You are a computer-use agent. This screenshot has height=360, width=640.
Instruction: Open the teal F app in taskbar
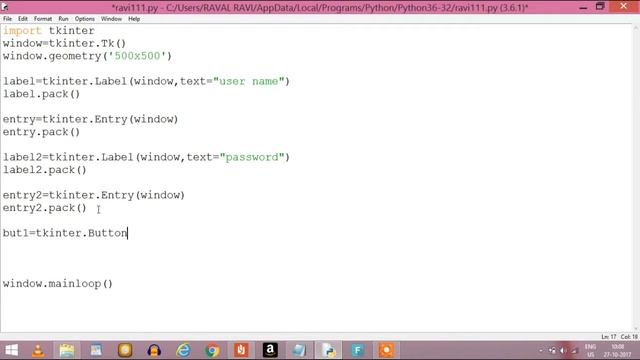click(x=357, y=350)
